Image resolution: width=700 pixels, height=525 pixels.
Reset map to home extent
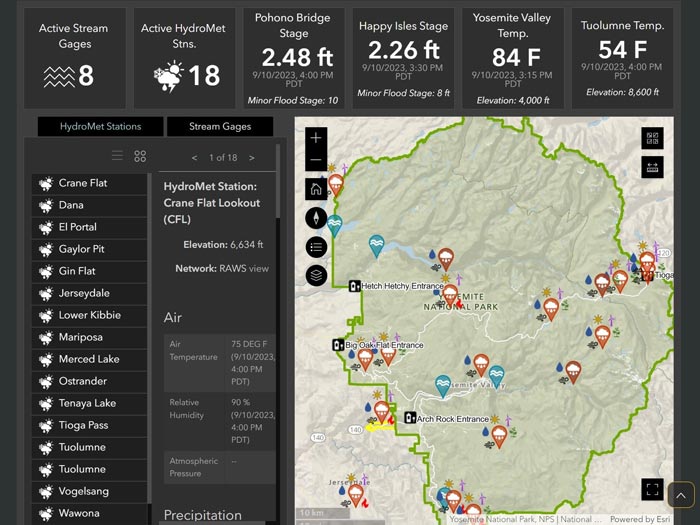[316, 189]
